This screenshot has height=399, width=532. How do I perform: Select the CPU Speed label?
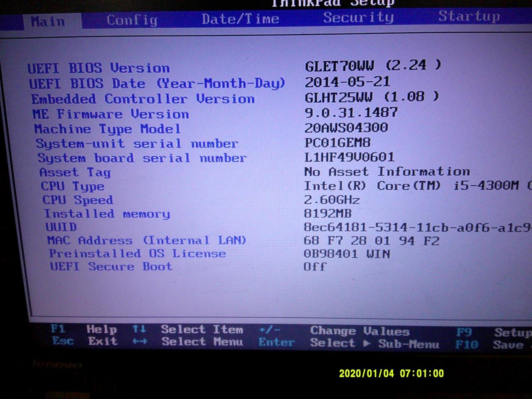(x=78, y=200)
